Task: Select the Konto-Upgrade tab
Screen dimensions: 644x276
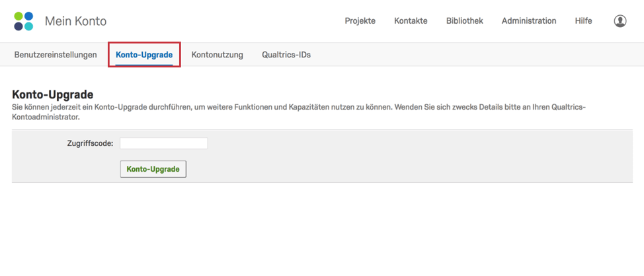Action: [144, 55]
